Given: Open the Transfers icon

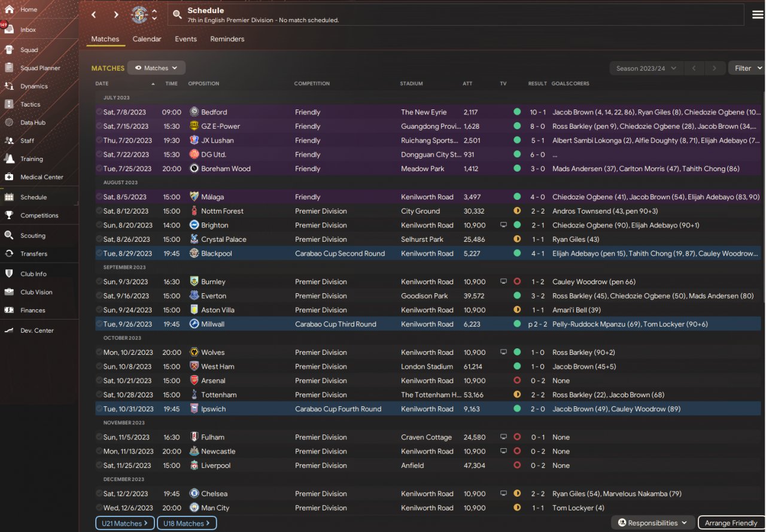Looking at the screenshot, I should click(x=9, y=254).
